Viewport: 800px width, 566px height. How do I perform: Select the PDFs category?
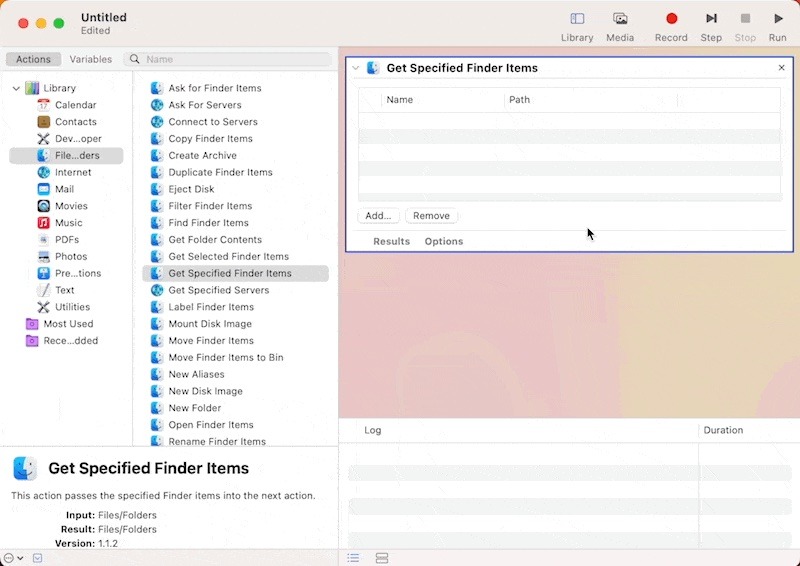[x=58, y=239]
